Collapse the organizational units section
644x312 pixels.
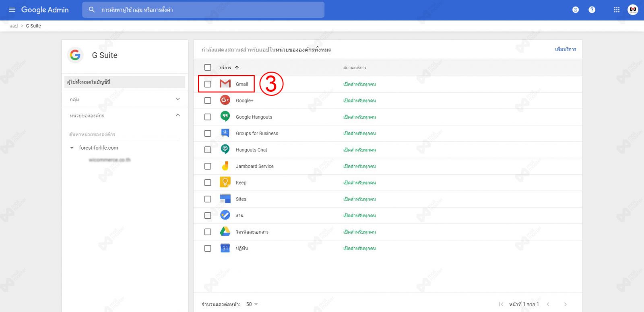(178, 115)
